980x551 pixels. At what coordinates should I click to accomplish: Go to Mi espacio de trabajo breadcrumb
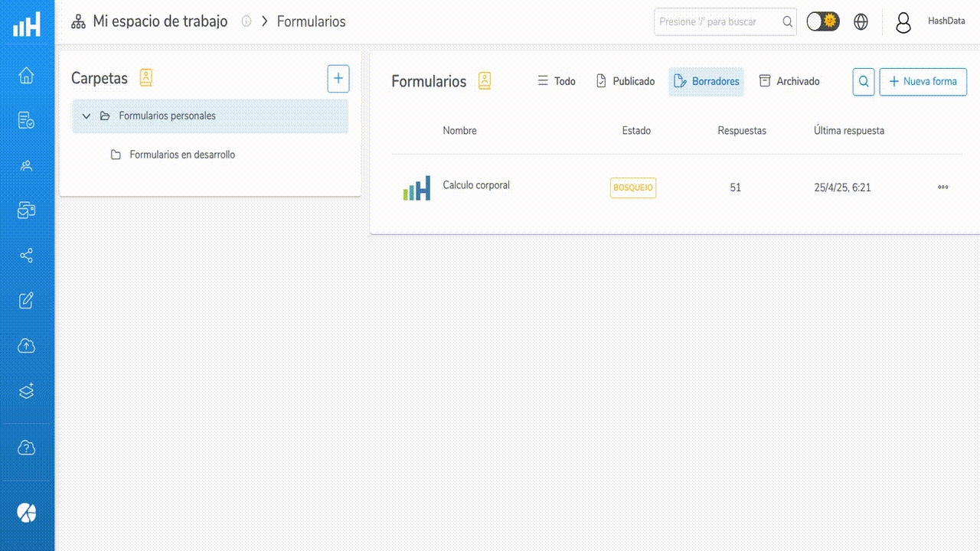pos(160,21)
